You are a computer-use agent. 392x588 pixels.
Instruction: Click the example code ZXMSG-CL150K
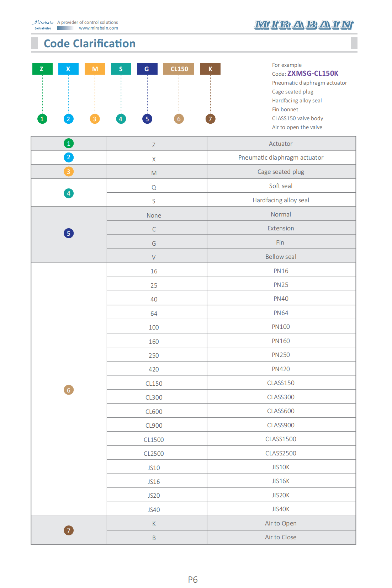pyautogui.click(x=313, y=73)
